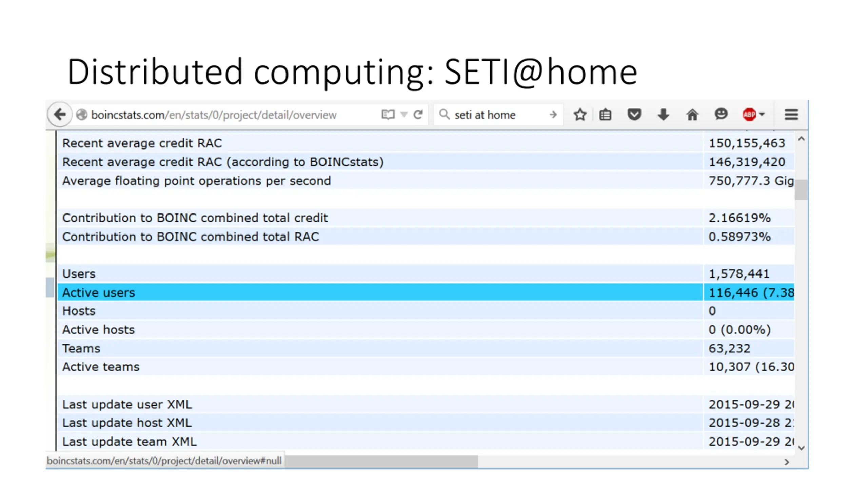Open the Hello chat smiley icon
Image resolution: width=868 pixels, height=488 pixels.
click(721, 114)
